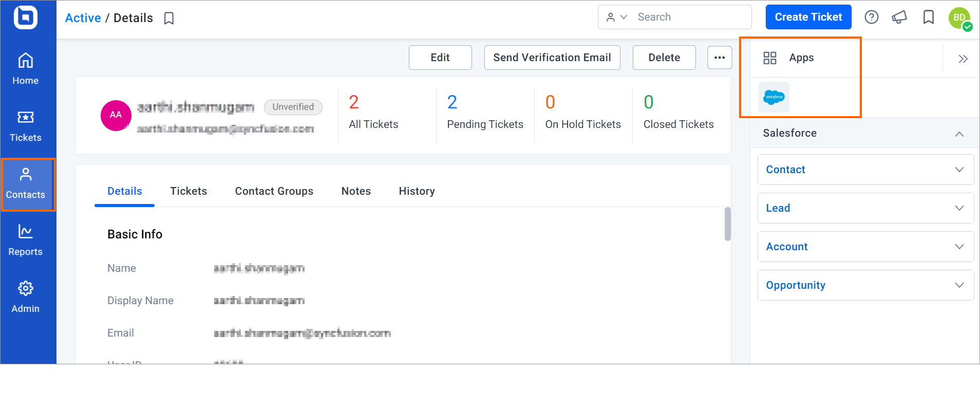Viewport: 980px width, 409px height.
Task: Collapse the apps panel with double chevron
Action: pos(963,59)
